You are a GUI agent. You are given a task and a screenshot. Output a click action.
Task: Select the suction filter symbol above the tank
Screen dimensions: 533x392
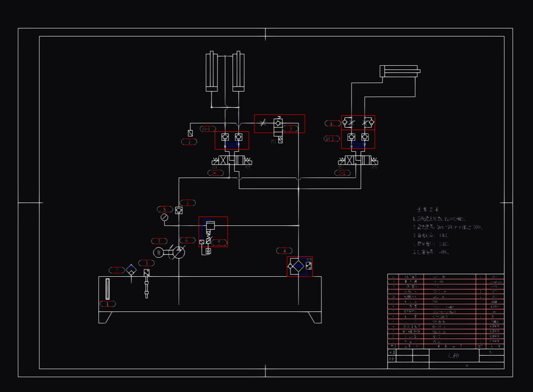coord(131,270)
